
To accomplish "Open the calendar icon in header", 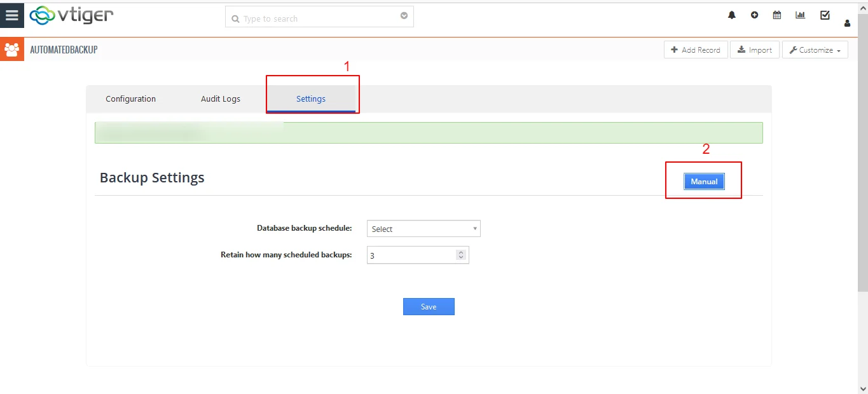I will click(x=777, y=15).
